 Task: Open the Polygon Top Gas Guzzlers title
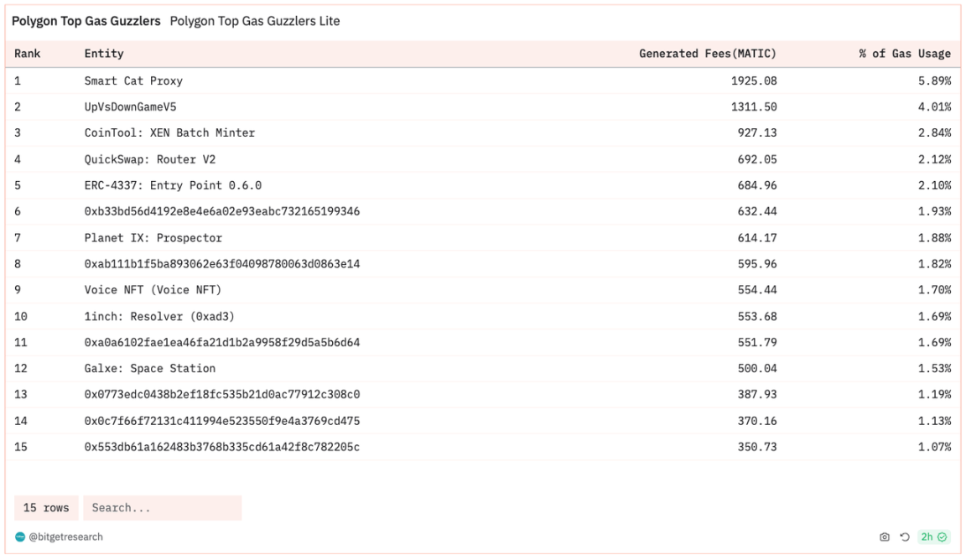coord(86,21)
